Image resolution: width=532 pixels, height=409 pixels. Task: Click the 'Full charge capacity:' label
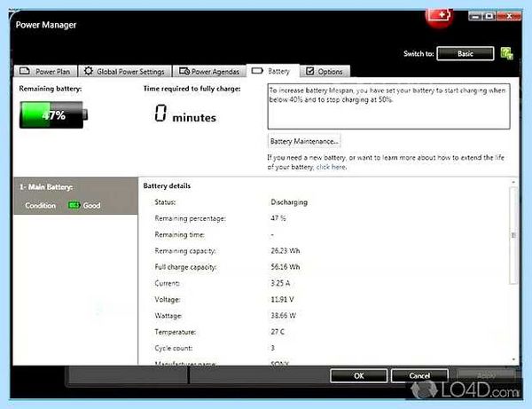pyautogui.click(x=185, y=267)
